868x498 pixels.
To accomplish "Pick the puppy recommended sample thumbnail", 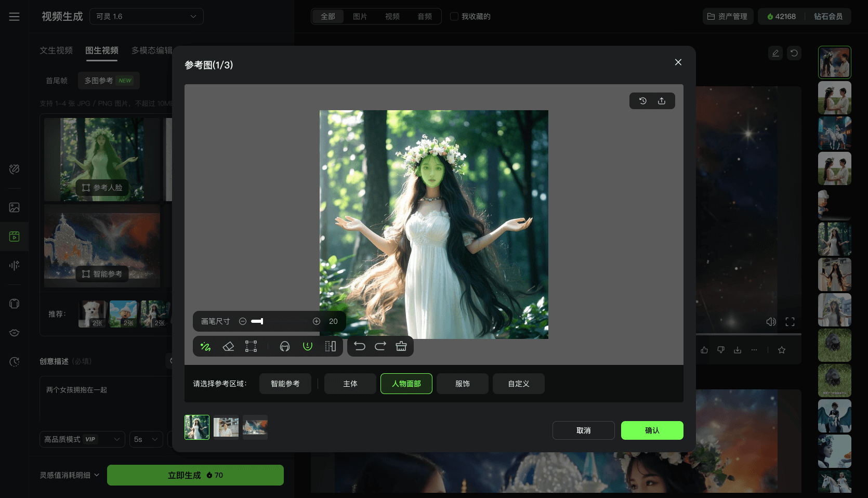I will click(x=92, y=314).
